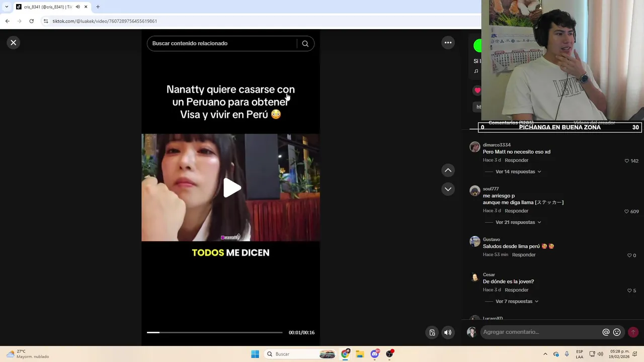The width and height of the screenshot is (644, 362).
Task: Open OBS Studio from the taskbar
Action: 389,354
